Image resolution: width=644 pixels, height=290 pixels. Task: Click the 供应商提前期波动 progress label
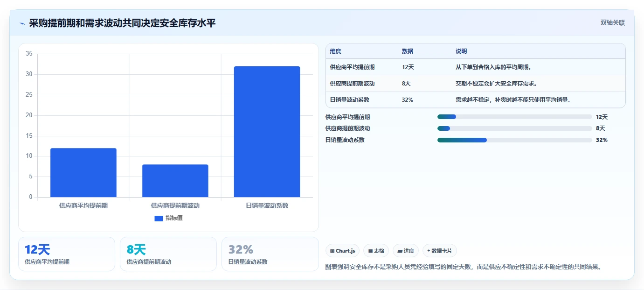coord(347,128)
